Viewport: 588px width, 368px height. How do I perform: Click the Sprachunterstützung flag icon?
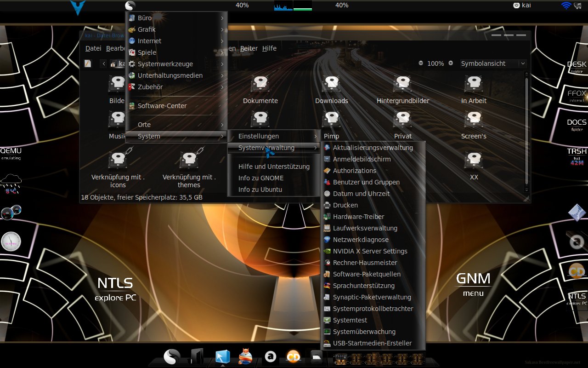tap(327, 286)
